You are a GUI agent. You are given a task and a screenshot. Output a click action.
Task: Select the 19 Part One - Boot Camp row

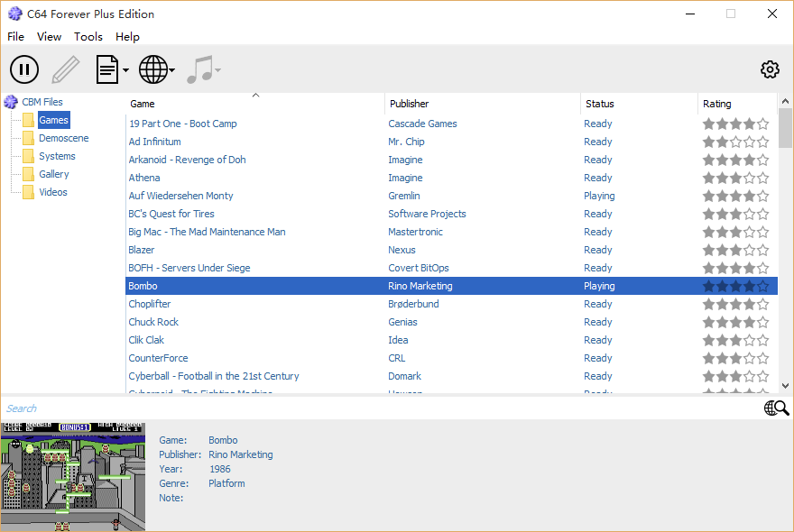pos(451,124)
